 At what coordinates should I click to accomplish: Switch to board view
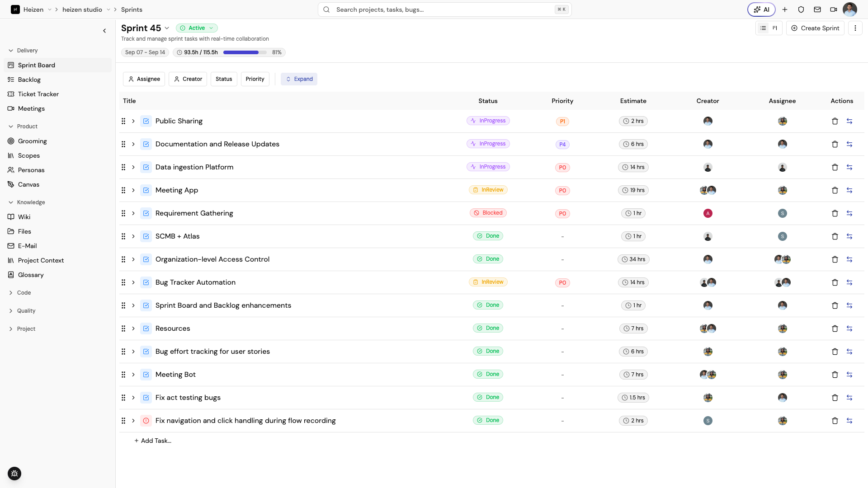pyautogui.click(x=775, y=28)
